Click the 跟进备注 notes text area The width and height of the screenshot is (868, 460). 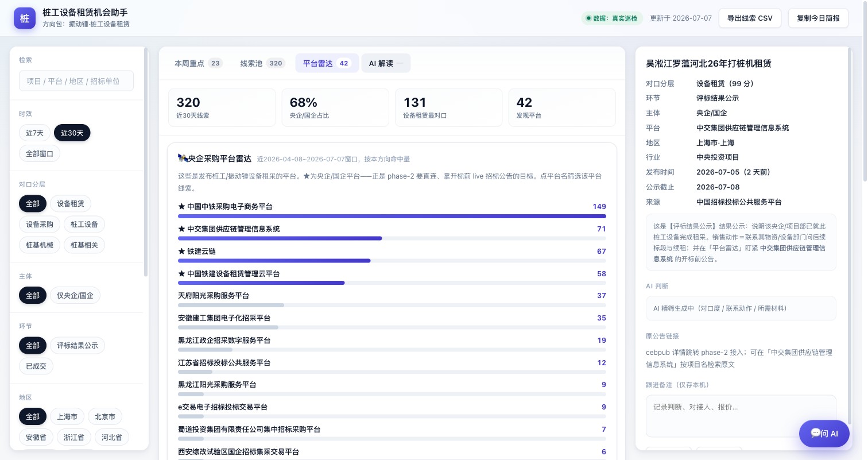click(741, 416)
